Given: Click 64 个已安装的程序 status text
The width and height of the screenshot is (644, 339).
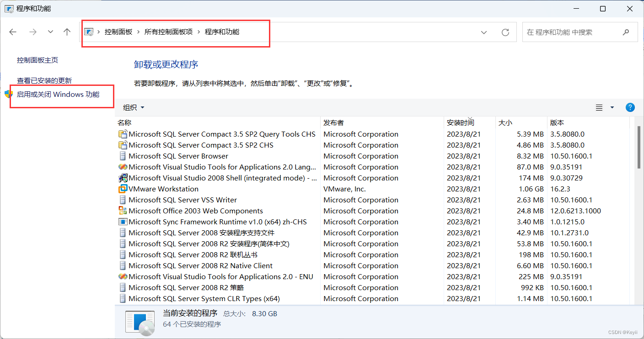Looking at the screenshot, I should 192,324.
